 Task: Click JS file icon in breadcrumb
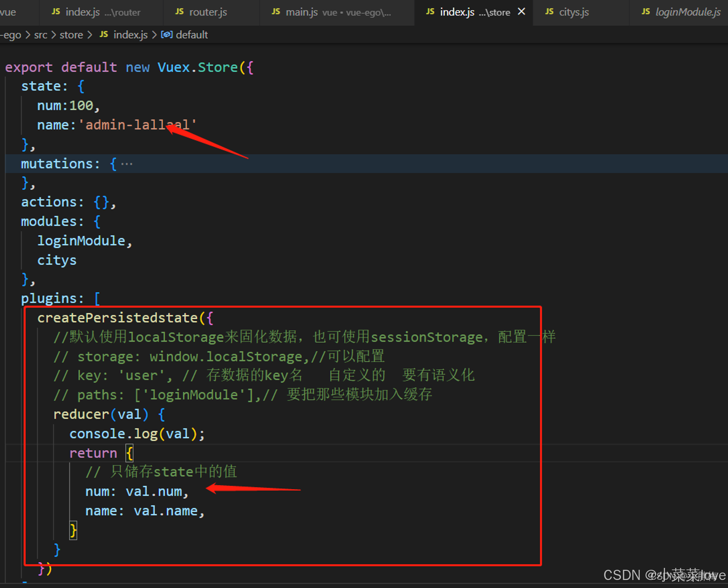[x=104, y=35]
